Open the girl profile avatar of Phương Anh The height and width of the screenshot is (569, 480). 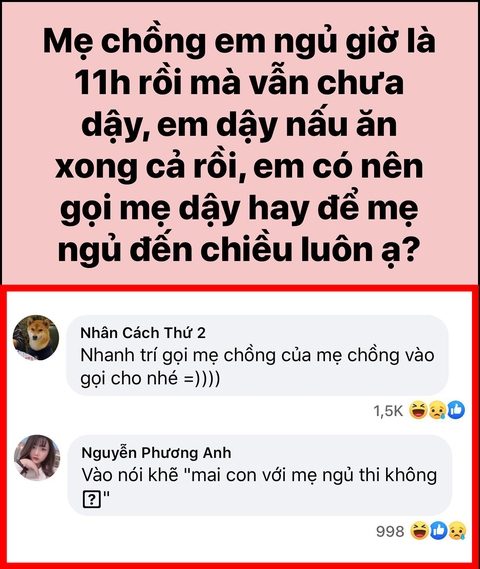click(37, 458)
